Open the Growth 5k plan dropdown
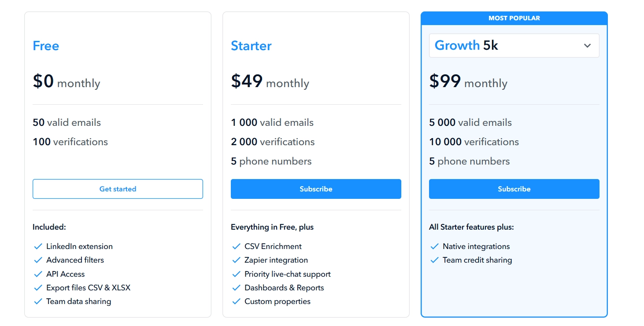 point(514,45)
